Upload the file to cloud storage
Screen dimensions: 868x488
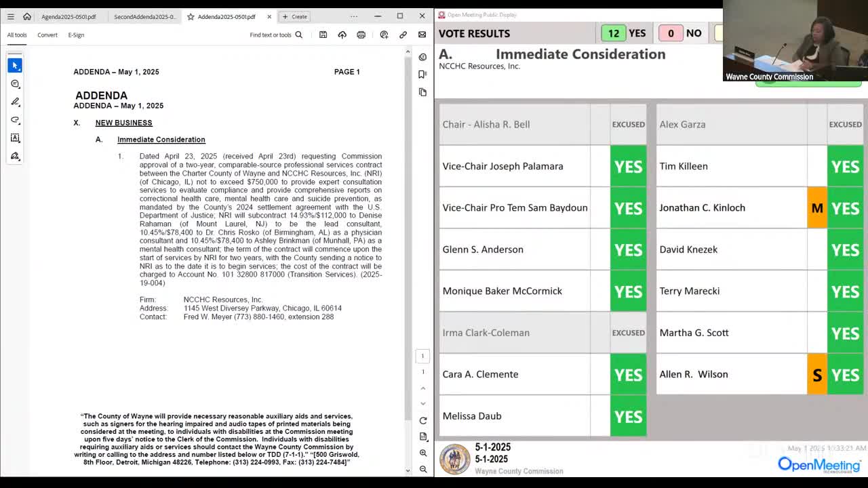click(x=342, y=35)
